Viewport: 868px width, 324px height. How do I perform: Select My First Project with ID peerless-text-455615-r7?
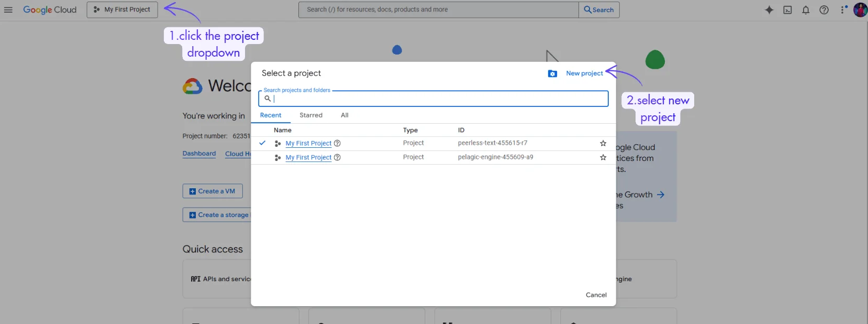click(x=308, y=143)
